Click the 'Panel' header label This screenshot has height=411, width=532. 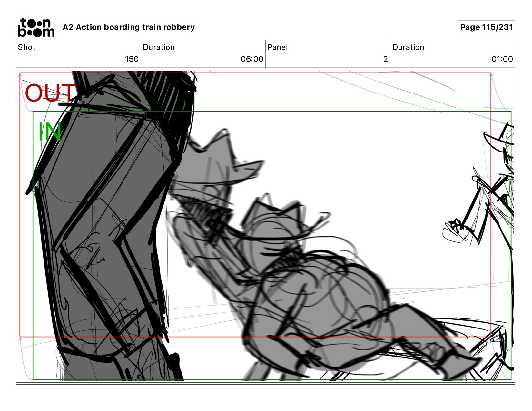coord(277,47)
